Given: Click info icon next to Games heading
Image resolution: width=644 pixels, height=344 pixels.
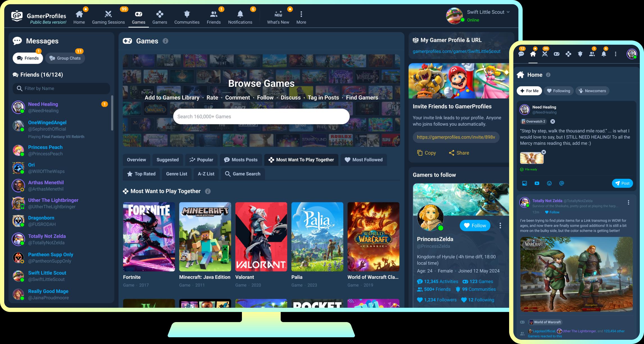Looking at the screenshot, I should 165,41.
